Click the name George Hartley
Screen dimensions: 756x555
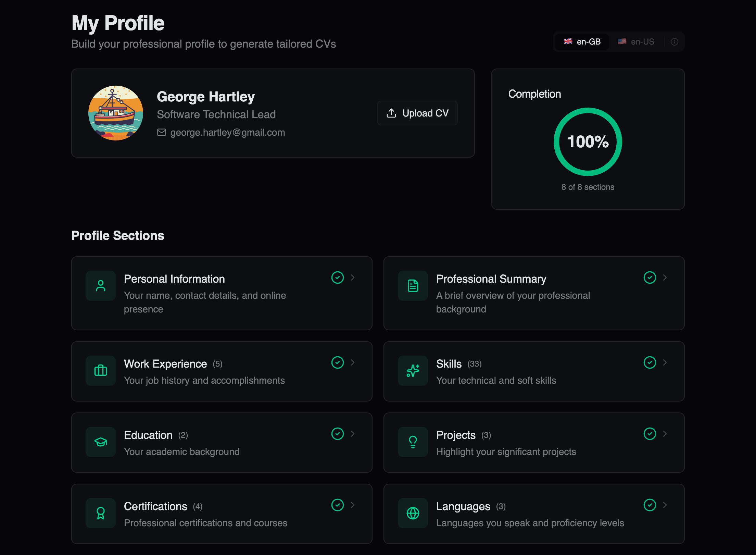click(206, 97)
